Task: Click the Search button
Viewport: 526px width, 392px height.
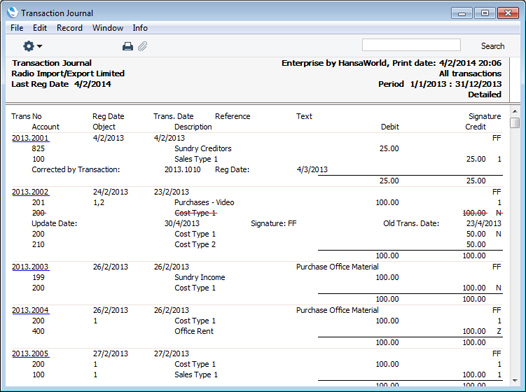Action: (492, 46)
